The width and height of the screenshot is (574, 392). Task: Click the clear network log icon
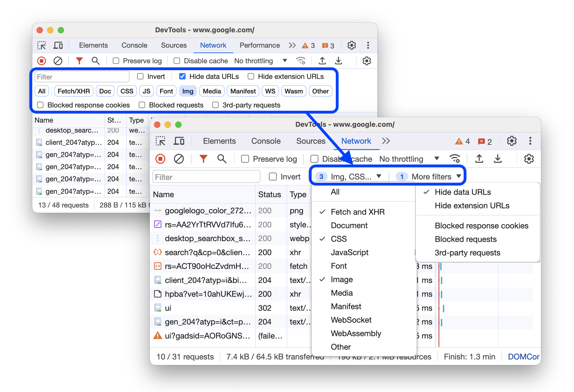click(179, 159)
